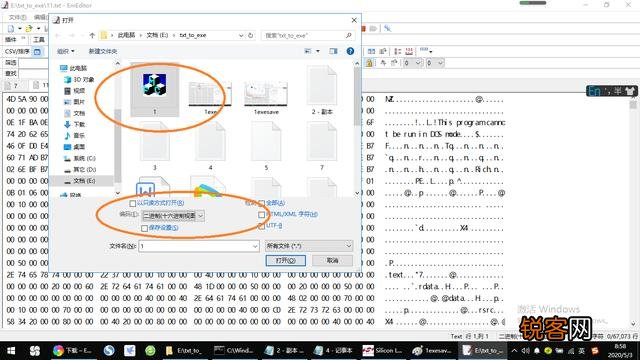Toggle the 全部(A) detection checkbox
Screen dimensions: 640x360
(x=262, y=203)
